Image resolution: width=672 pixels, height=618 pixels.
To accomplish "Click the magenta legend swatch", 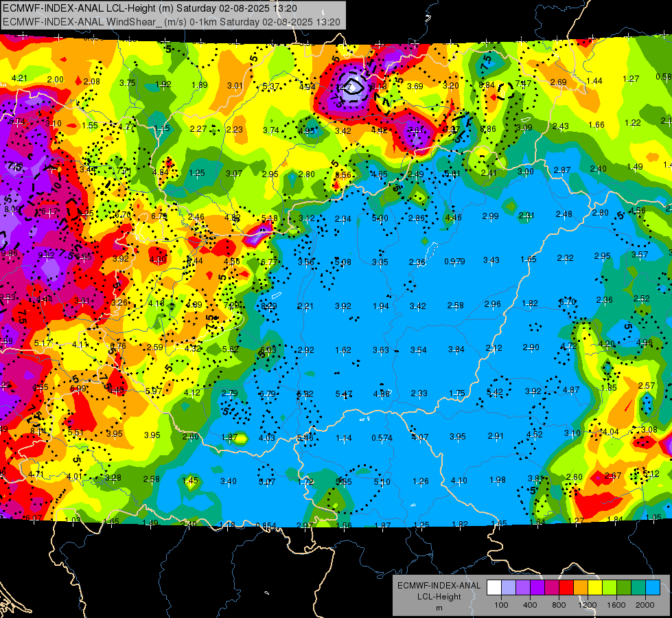I will pyautogui.click(x=552, y=588).
